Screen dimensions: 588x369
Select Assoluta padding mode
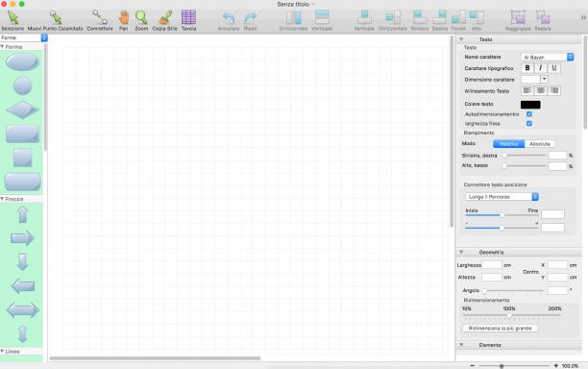(x=540, y=144)
